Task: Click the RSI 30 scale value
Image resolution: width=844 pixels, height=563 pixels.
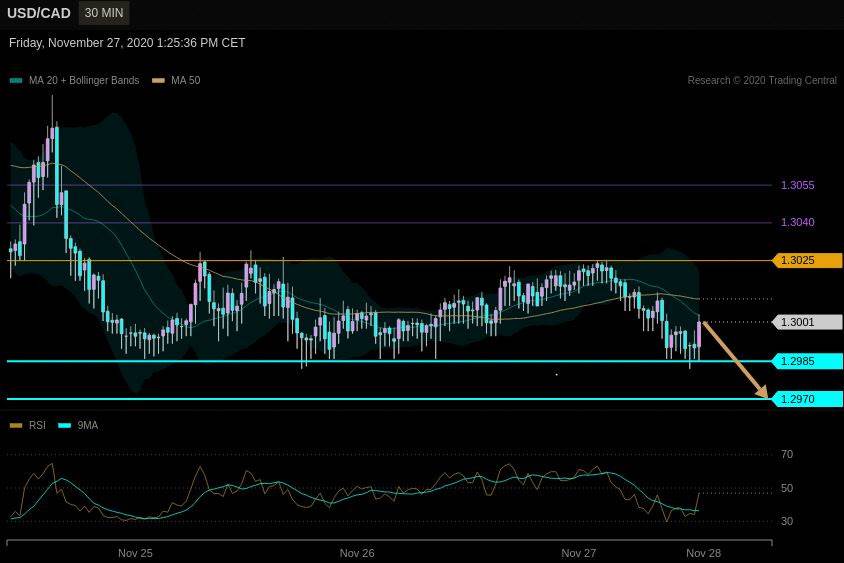Action: (787, 521)
